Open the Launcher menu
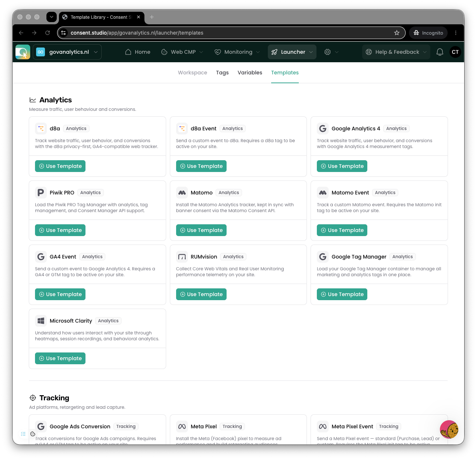 tap(292, 52)
